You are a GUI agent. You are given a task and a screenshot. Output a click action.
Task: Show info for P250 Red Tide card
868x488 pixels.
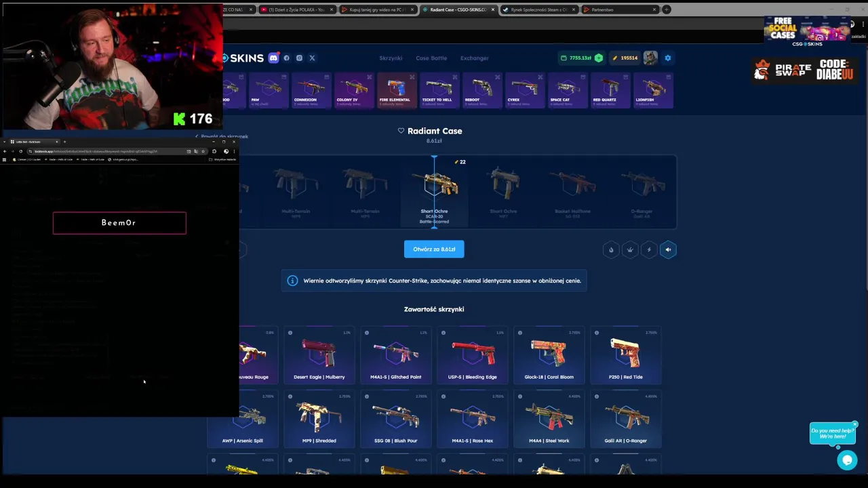[597, 333]
